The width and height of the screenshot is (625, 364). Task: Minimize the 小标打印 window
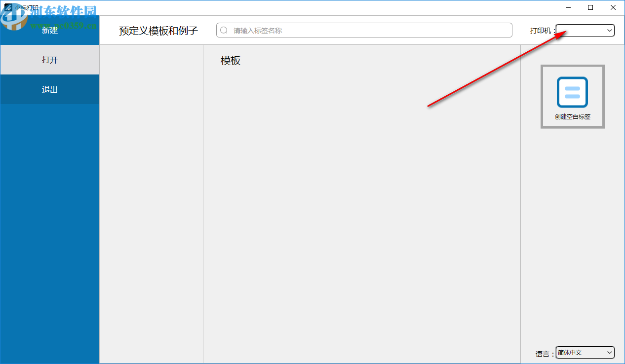pos(568,7)
